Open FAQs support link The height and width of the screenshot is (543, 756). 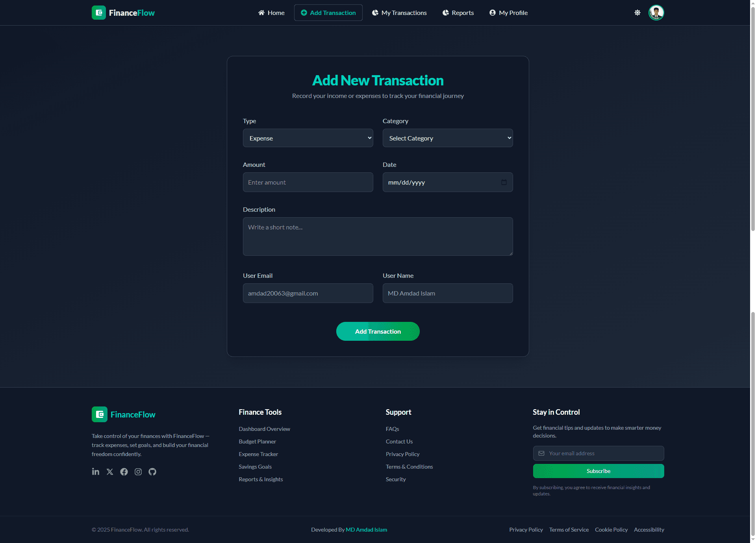pos(393,429)
